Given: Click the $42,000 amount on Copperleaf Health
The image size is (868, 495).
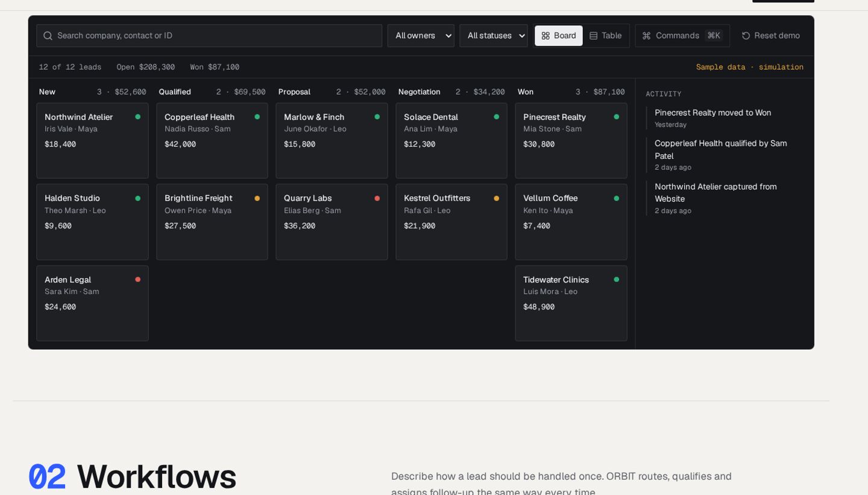Looking at the screenshot, I should coord(180,145).
